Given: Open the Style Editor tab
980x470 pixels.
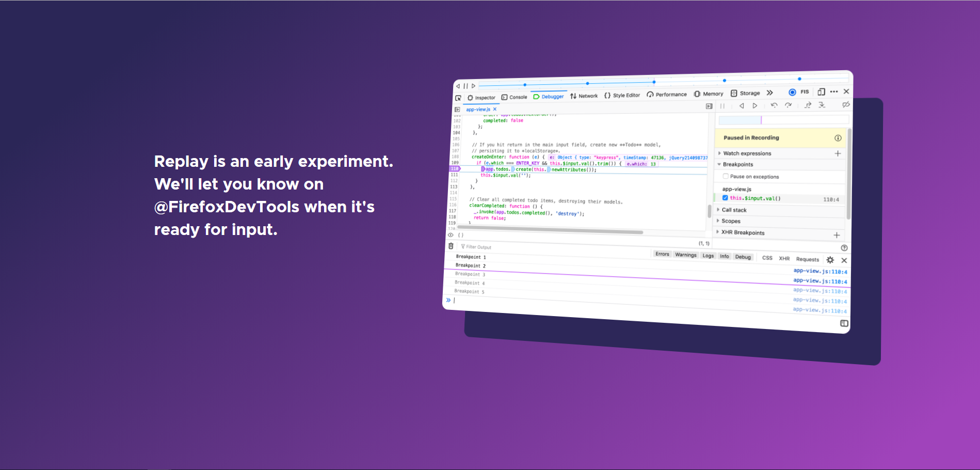Looking at the screenshot, I should point(622,95).
